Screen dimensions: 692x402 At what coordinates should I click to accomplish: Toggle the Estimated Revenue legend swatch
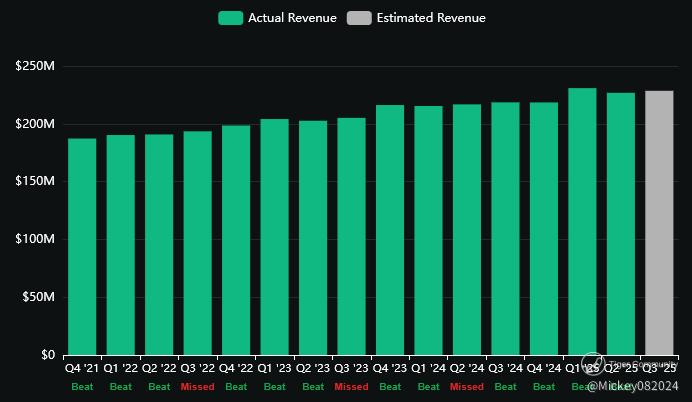[359, 18]
